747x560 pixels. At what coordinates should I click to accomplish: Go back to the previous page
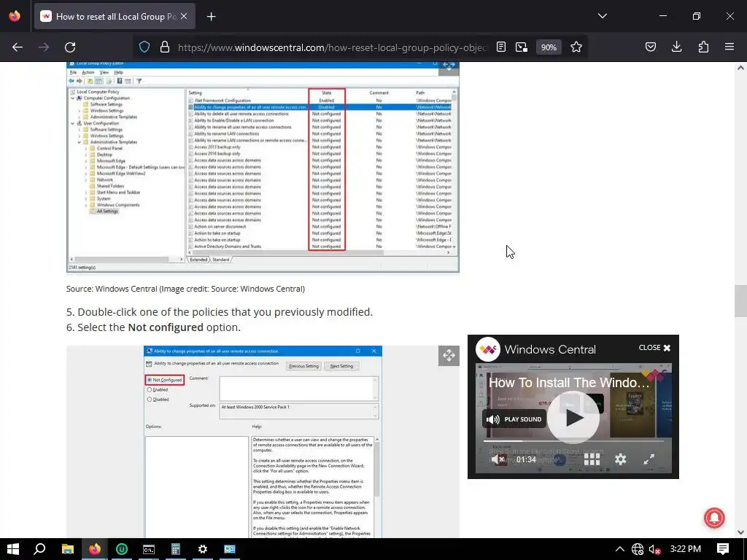[18, 47]
